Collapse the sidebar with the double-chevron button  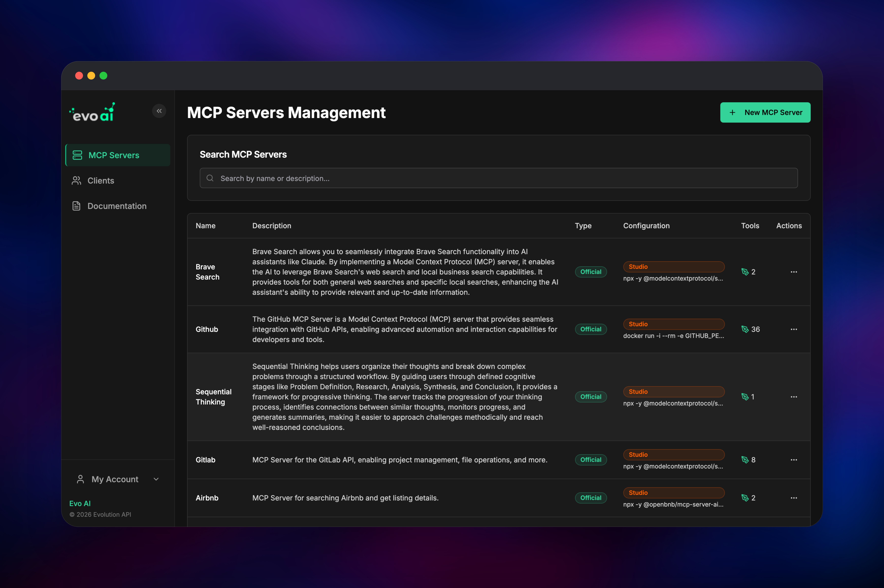159,111
